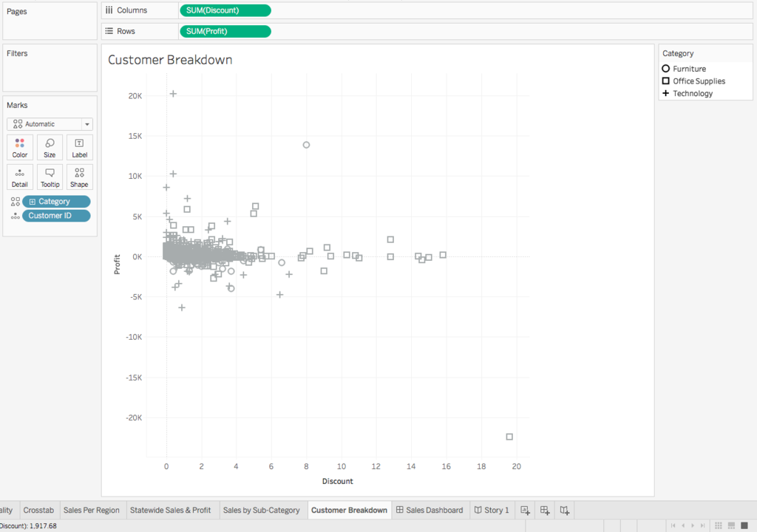Viewport: 757px width, 532px height.
Task: Open the Label mark card
Action: [80, 147]
